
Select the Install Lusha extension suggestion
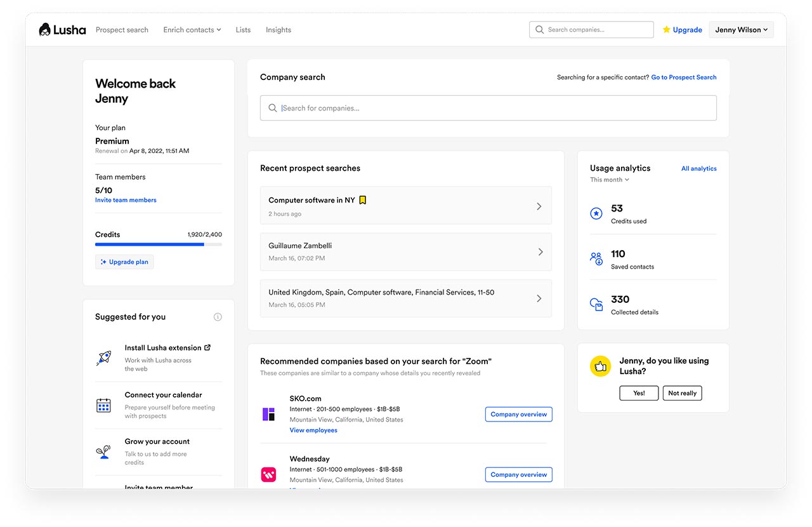[159, 357]
